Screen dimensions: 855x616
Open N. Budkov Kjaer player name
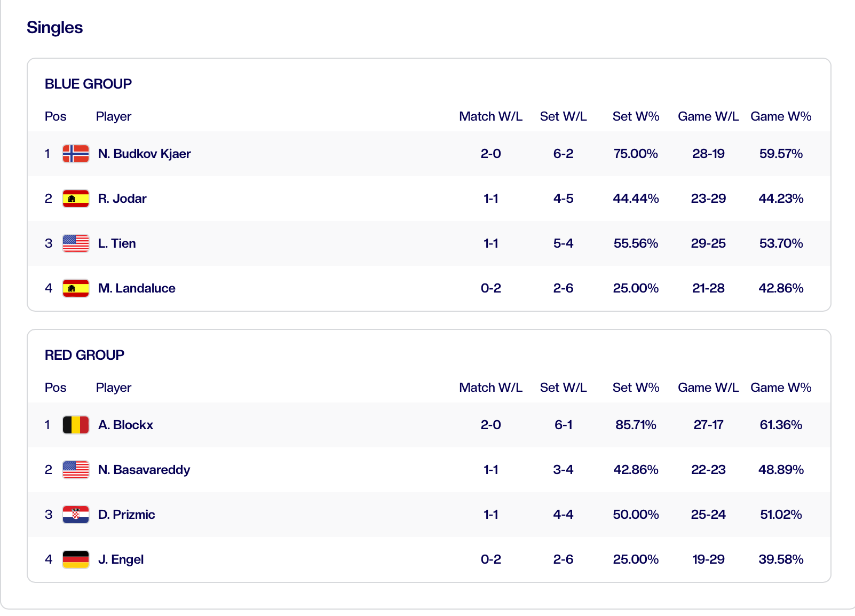pos(144,154)
